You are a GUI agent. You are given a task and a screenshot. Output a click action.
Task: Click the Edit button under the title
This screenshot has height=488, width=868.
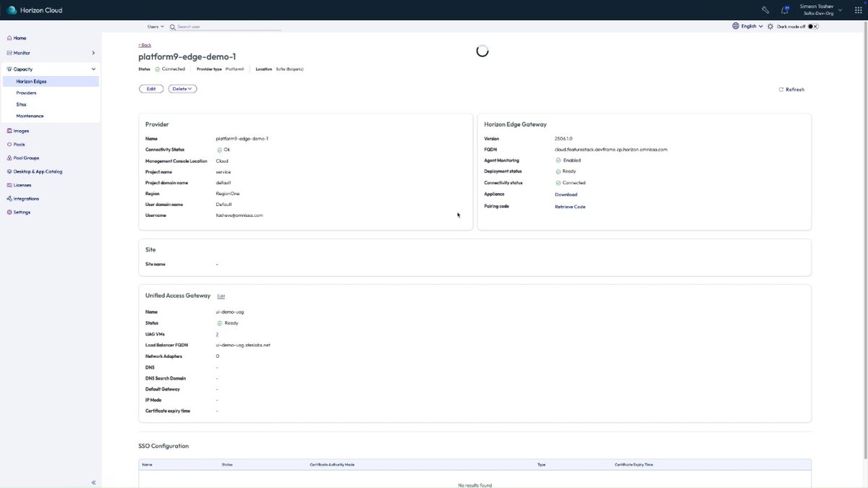click(x=151, y=89)
